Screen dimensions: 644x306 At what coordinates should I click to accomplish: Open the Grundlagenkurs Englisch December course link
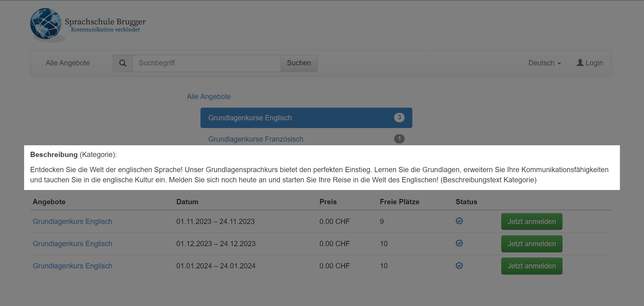click(x=72, y=243)
